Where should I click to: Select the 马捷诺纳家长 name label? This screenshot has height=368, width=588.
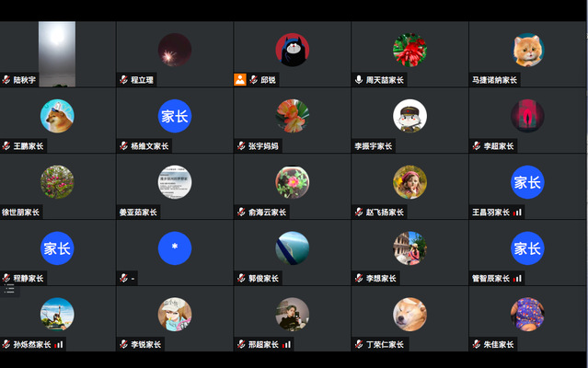[x=494, y=80]
